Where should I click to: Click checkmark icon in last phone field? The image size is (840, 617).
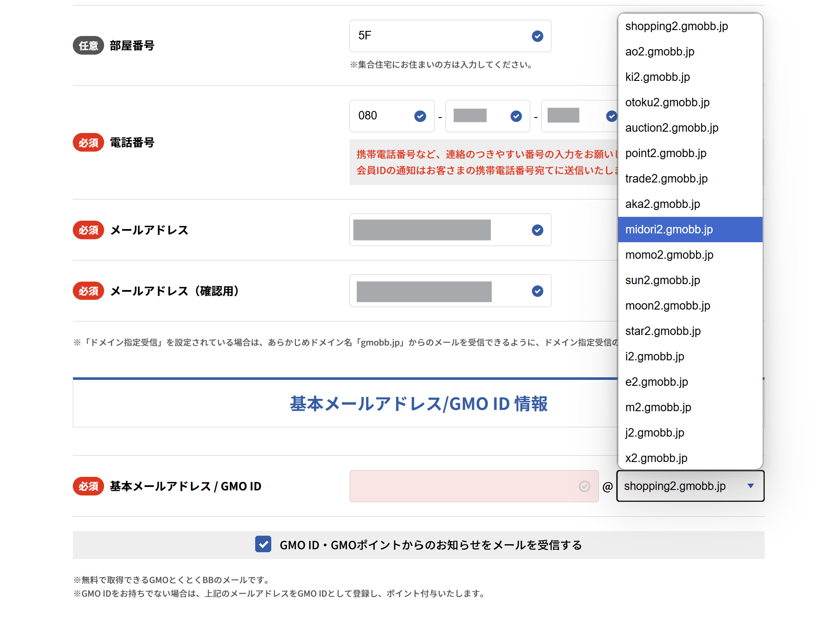click(611, 116)
